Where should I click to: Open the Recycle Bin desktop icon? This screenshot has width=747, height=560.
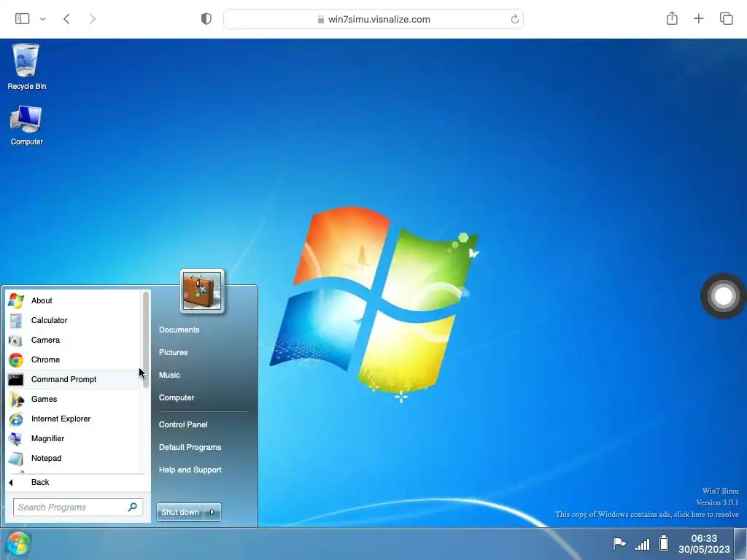click(26, 66)
